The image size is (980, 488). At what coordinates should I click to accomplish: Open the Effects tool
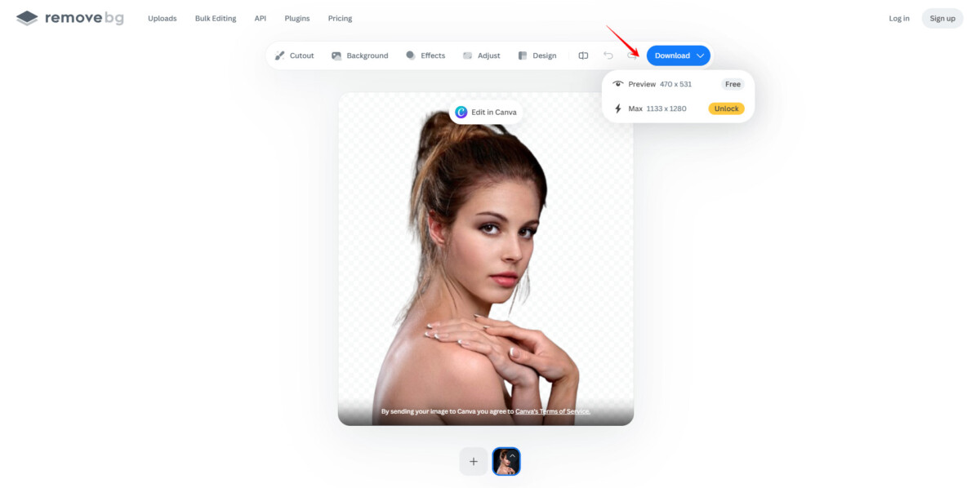click(x=425, y=55)
